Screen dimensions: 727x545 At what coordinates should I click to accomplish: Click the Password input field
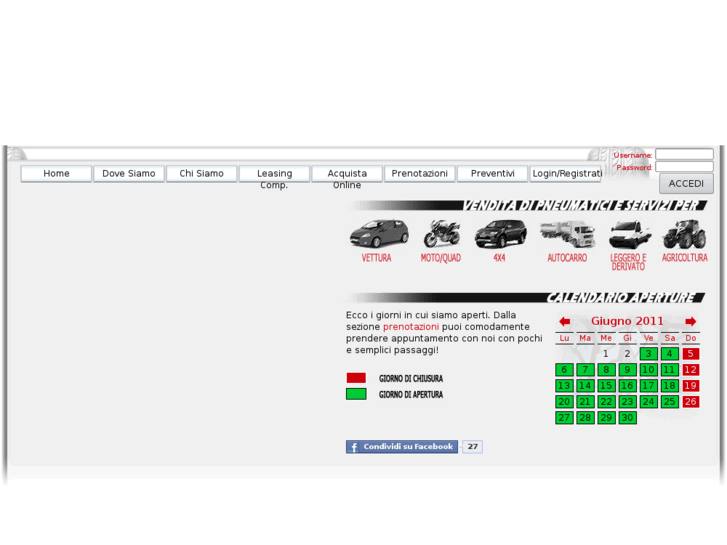[684, 167]
